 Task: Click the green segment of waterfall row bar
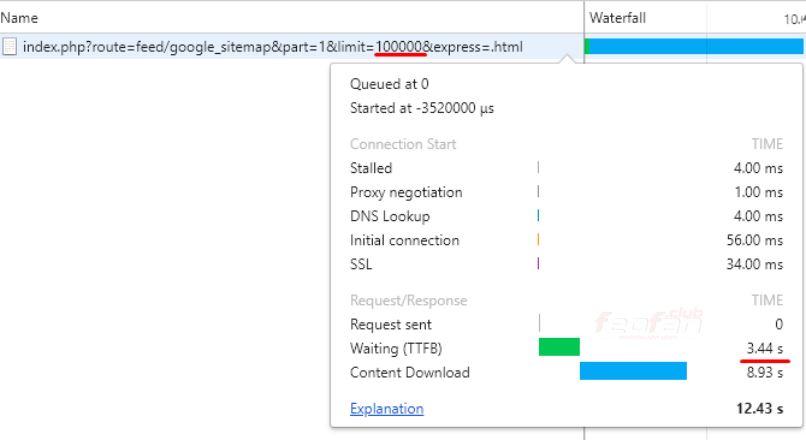(587, 46)
